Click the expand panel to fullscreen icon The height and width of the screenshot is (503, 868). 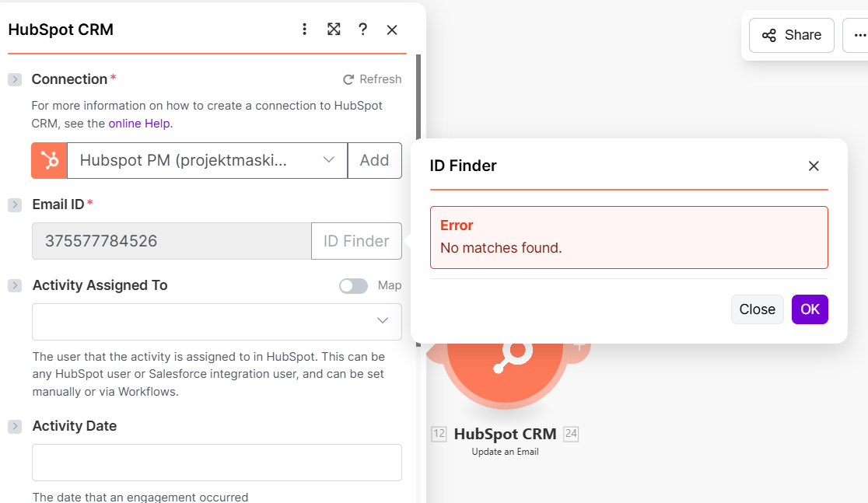[334, 30]
